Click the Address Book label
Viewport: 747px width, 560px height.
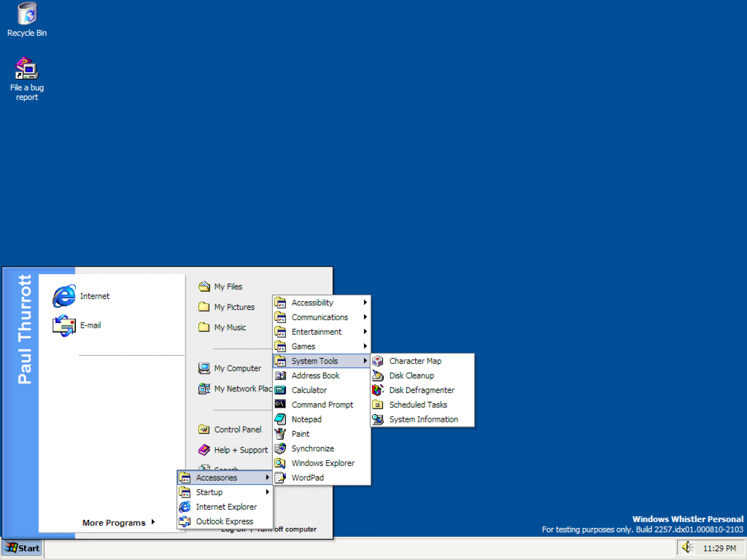pyautogui.click(x=315, y=376)
